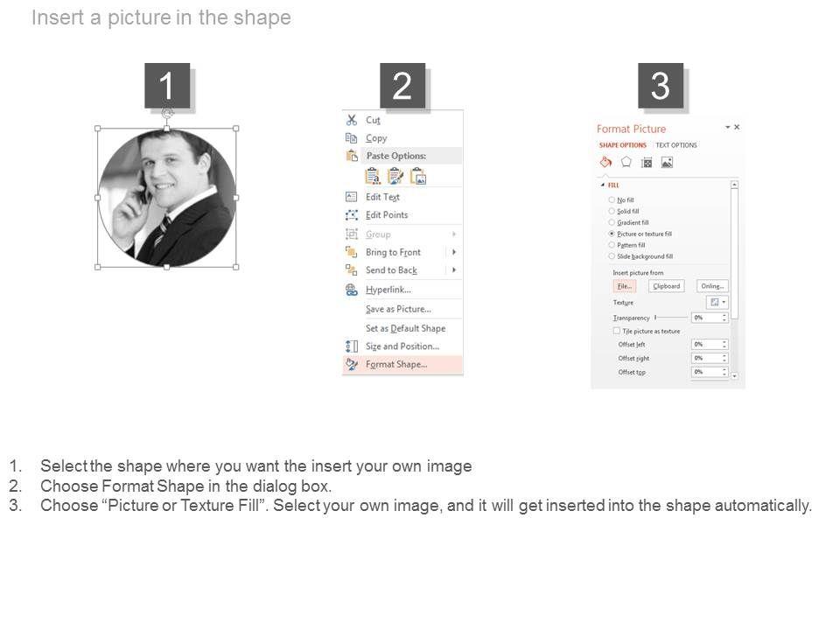Choose Format Shape from the context menu
The width and height of the screenshot is (840, 630).
[396, 365]
